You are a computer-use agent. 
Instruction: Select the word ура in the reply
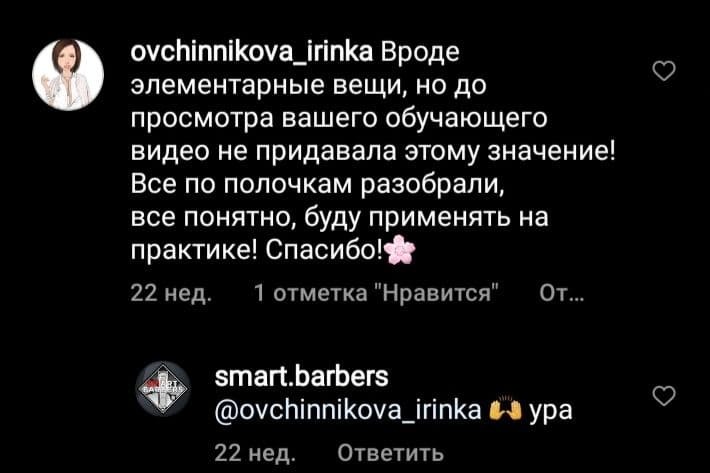click(551, 411)
